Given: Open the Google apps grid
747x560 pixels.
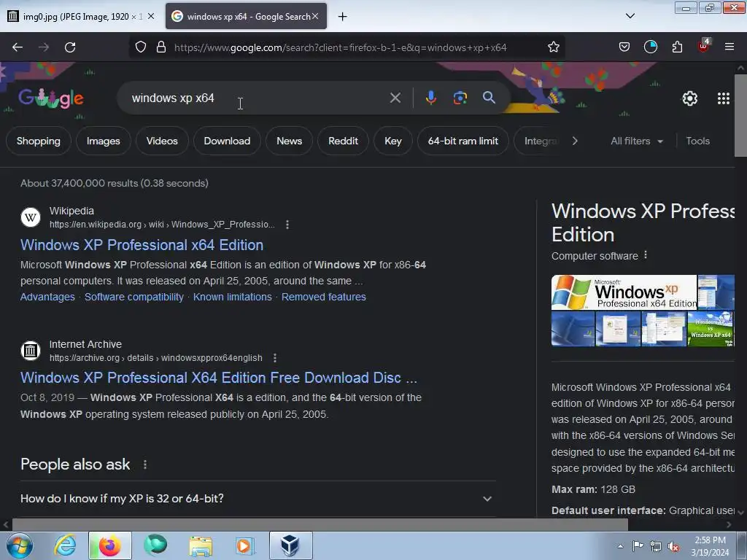Looking at the screenshot, I should tap(723, 98).
